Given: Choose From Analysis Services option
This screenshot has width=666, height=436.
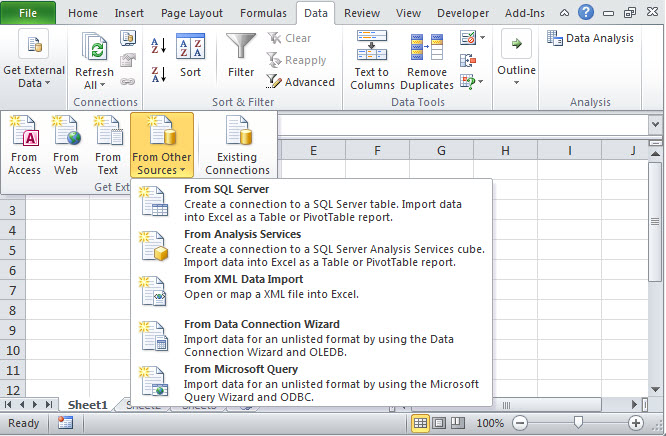Looking at the screenshot, I should pyautogui.click(x=311, y=248).
